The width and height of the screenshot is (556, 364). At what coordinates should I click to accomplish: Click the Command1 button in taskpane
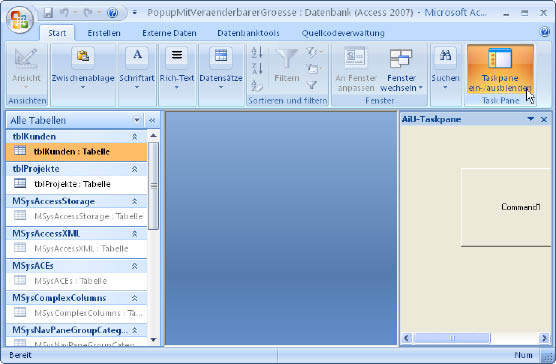[x=507, y=207]
